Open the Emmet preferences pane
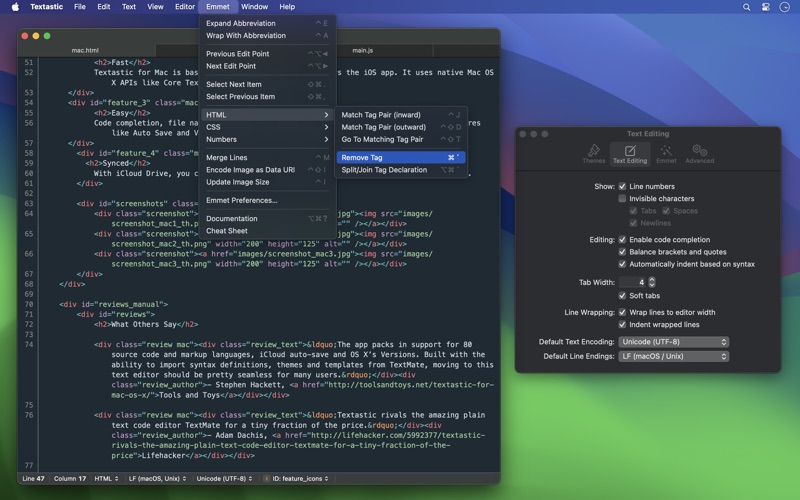This screenshot has width=800, height=500. click(666, 154)
